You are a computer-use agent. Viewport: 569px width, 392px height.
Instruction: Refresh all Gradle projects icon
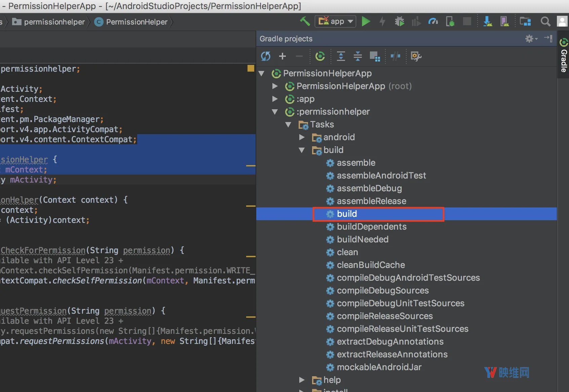266,56
